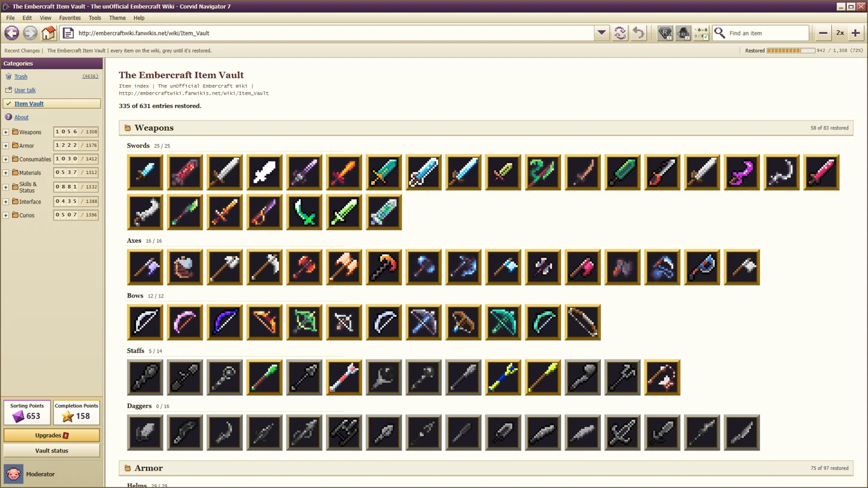Click the gem-shaped toolbar icon
Screen dimensions: 868x488
tap(665, 33)
